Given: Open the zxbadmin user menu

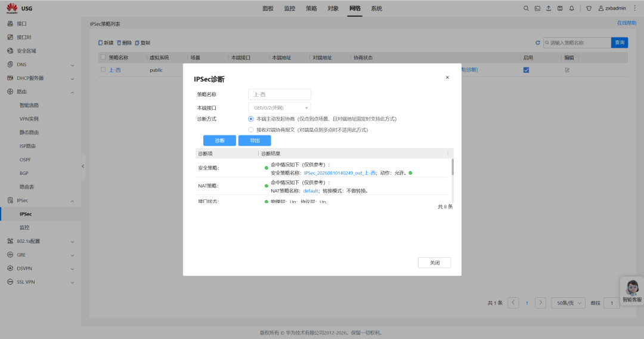Looking at the screenshot, I should [612, 8].
